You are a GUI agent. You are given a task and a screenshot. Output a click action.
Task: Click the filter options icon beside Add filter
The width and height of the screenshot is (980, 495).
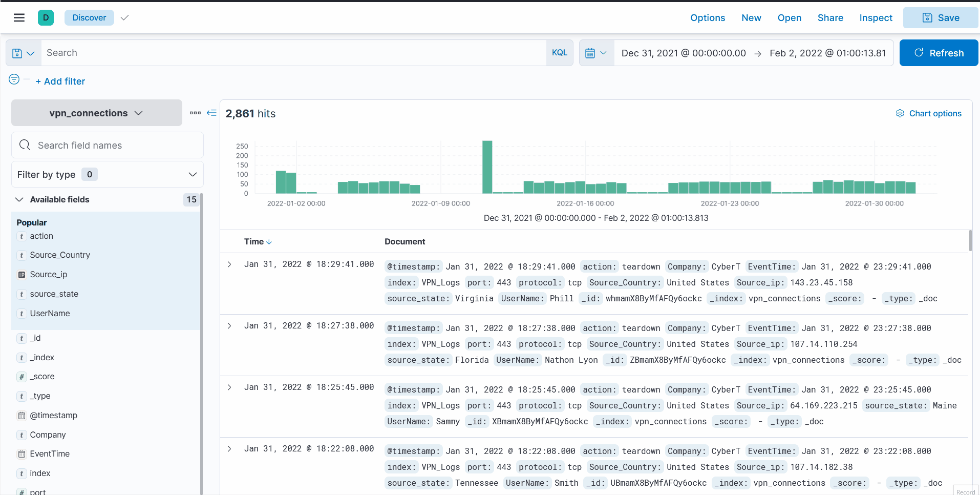coord(14,79)
